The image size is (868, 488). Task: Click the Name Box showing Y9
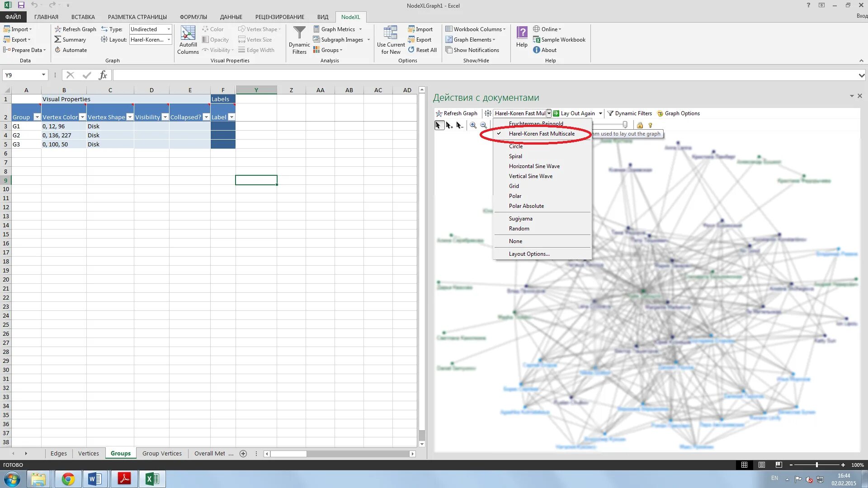25,75
